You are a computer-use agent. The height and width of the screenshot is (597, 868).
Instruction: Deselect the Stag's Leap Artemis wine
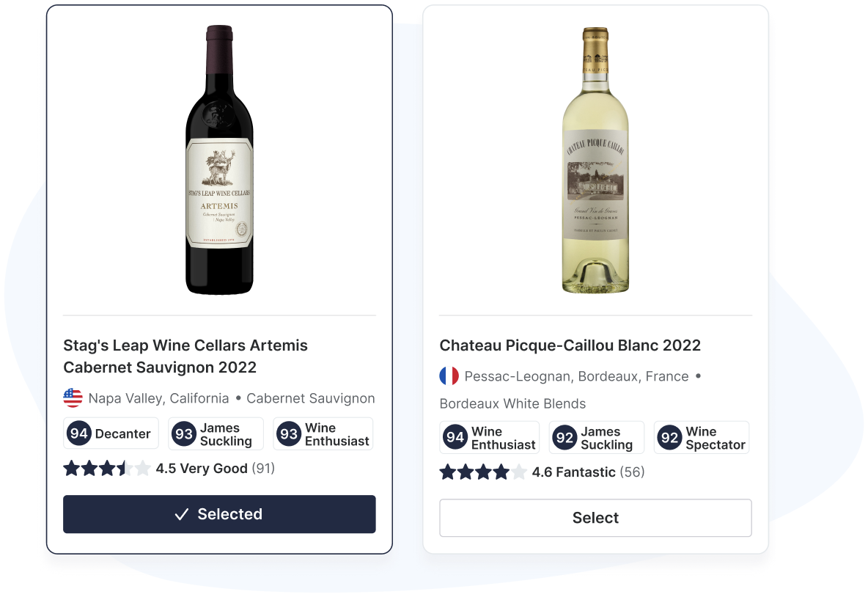click(219, 514)
